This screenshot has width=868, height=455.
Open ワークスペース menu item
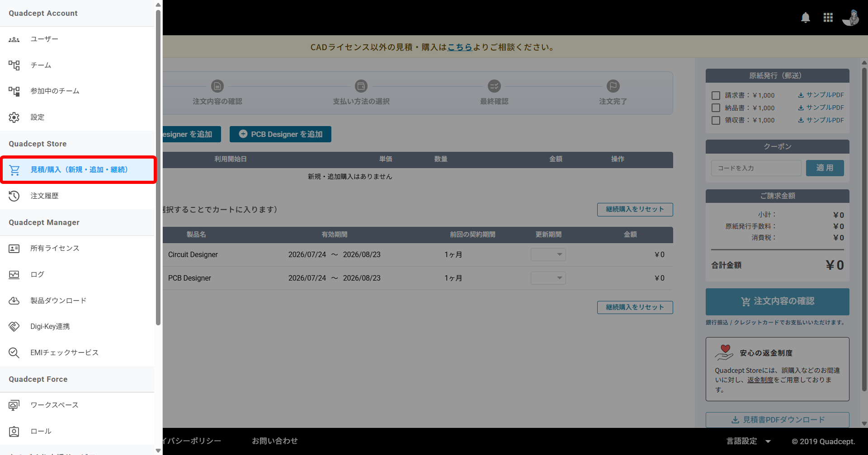point(77,405)
